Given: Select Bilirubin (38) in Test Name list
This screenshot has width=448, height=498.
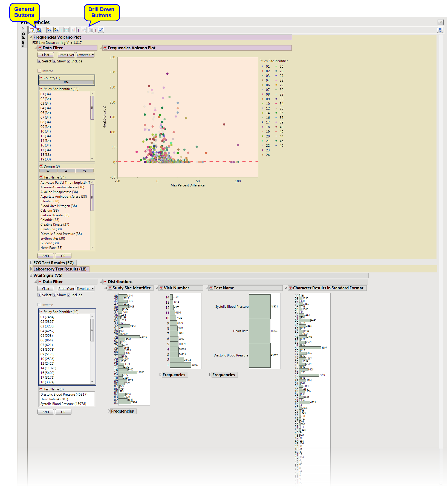Looking at the screenshot, I should (x=50, y=201).
